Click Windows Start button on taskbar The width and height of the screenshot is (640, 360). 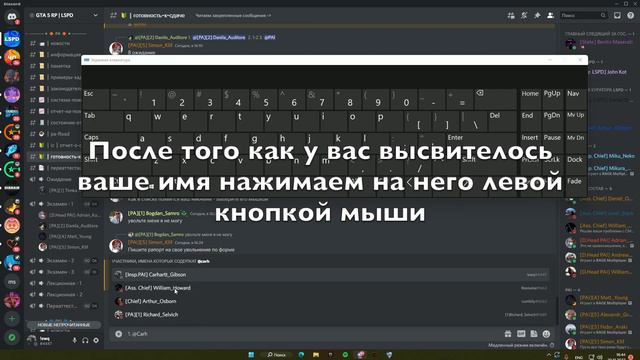(251, 355)
